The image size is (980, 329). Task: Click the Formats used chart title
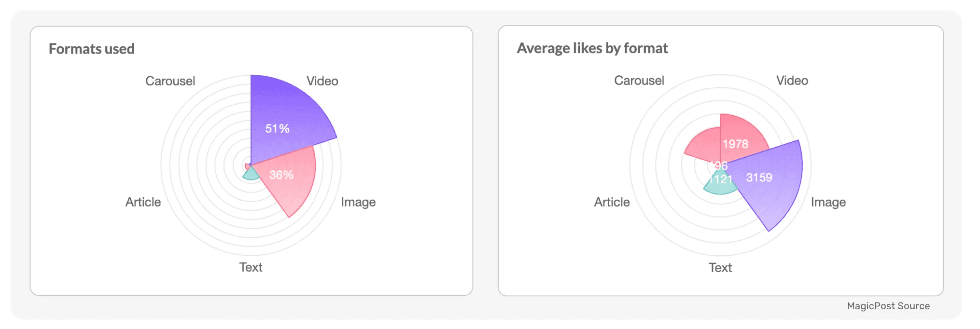pos(92,49)
